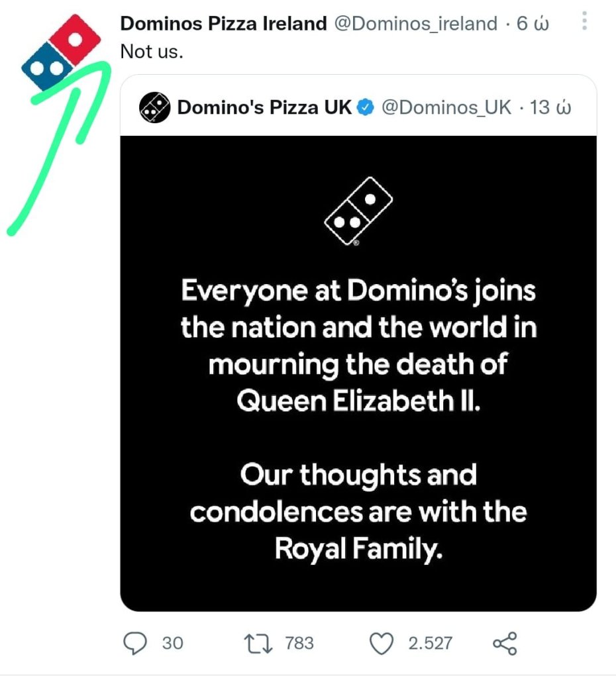The height and width of the screenshot is (680, 616).
Task: Open the Domino's Pizza UK account name
Action: tap(264, 107)
